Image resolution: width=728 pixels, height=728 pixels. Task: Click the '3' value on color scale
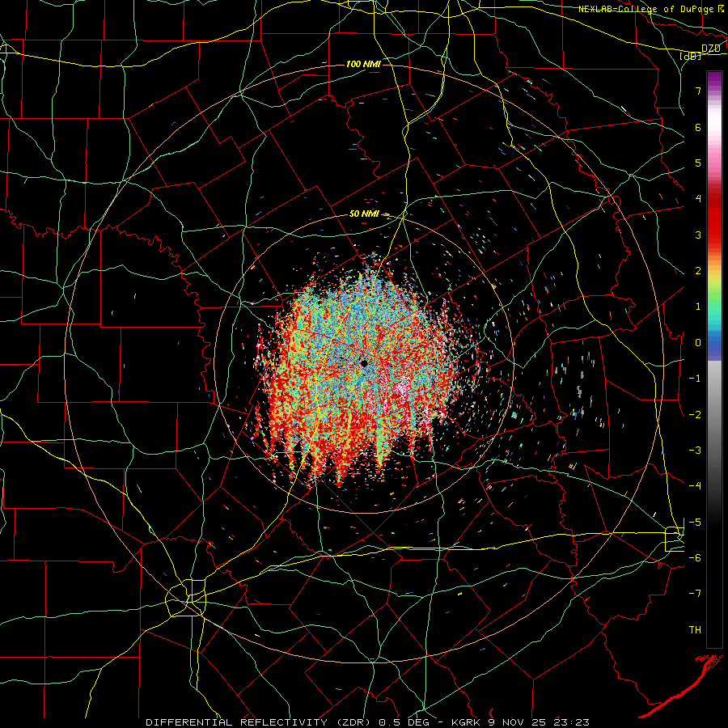point(698,235)
